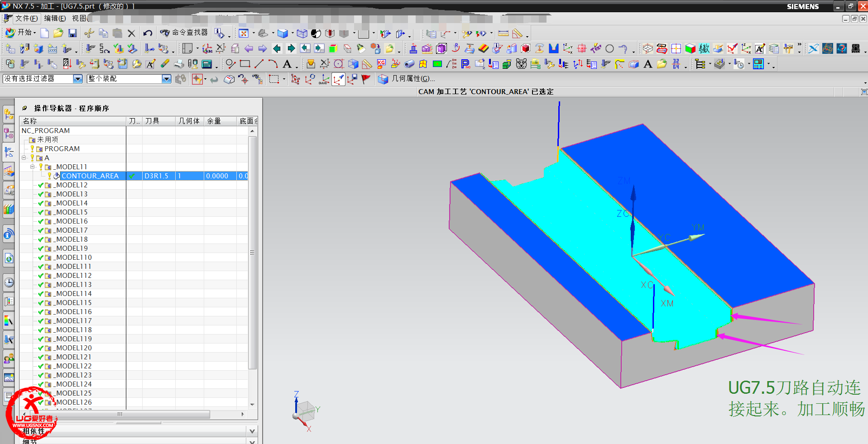Open the History clock tab in left sidebar
This screenshot has width=868, height=444.
[x=9, y=283]
